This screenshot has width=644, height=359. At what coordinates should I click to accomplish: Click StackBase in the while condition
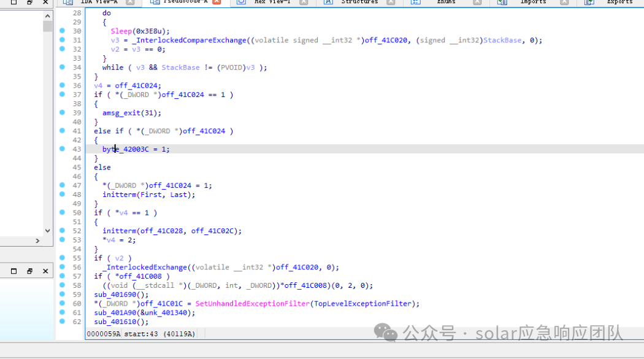pos(180,68)
